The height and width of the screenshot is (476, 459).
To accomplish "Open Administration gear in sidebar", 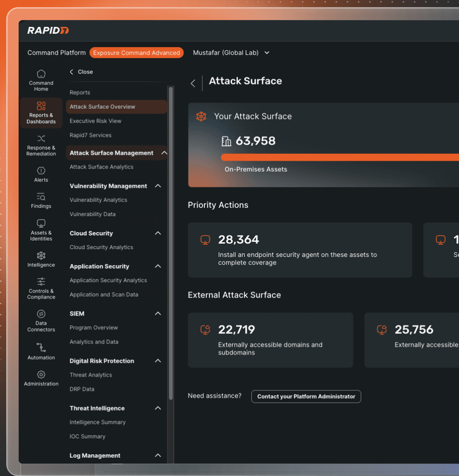I will 41,378.
